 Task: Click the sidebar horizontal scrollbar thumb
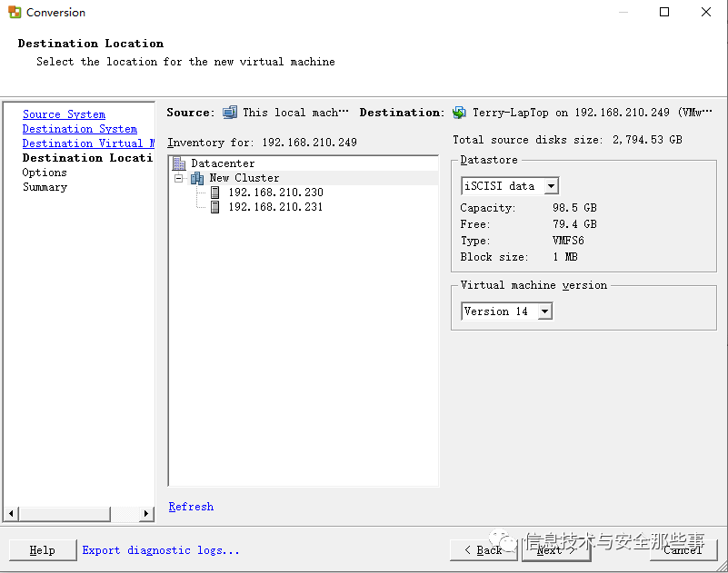pos(65,514)
